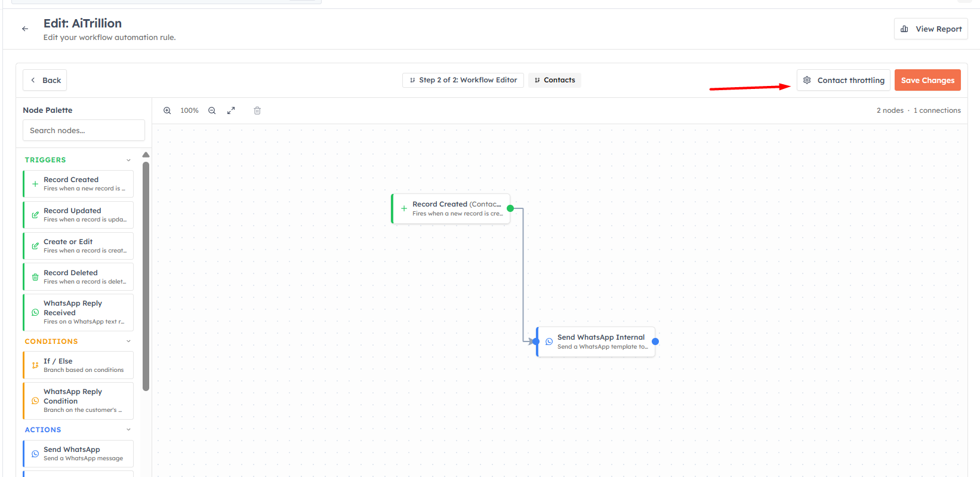The image size is (980, 477).
Task: Collapse the TRIGGERS section chevron
Action: pyautogui.click(x=128, y=160)
